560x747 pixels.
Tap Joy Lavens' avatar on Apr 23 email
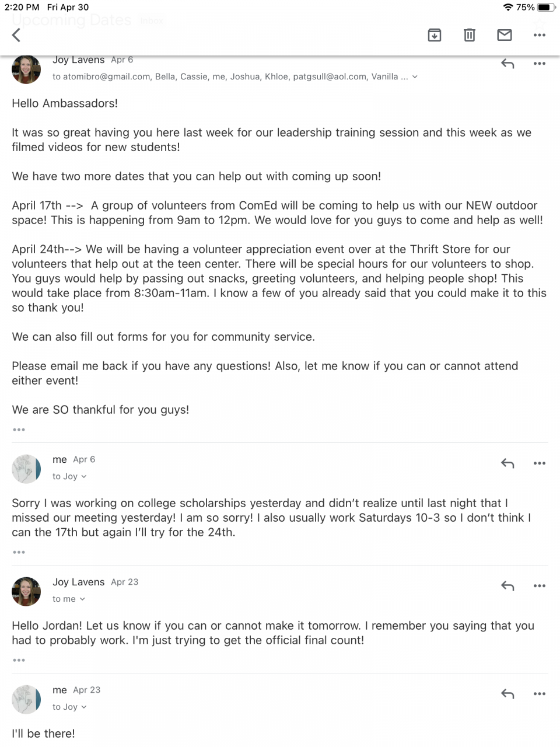tap(26, 591)
